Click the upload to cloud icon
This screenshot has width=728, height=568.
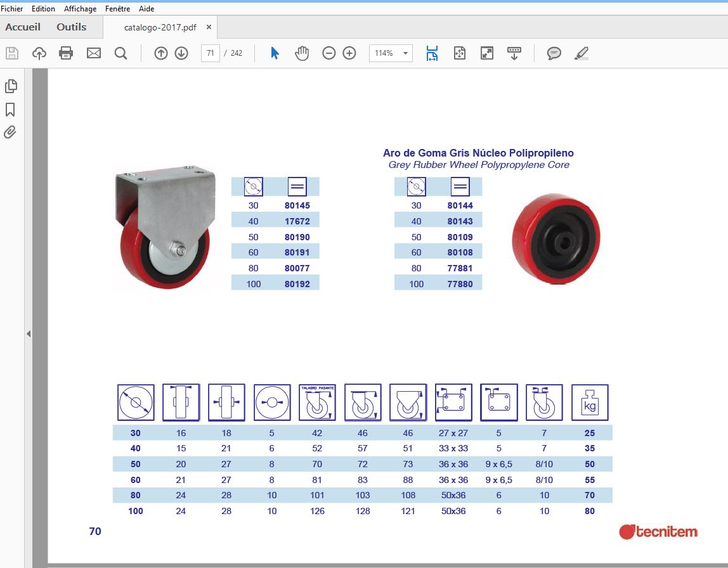point(39,53)
